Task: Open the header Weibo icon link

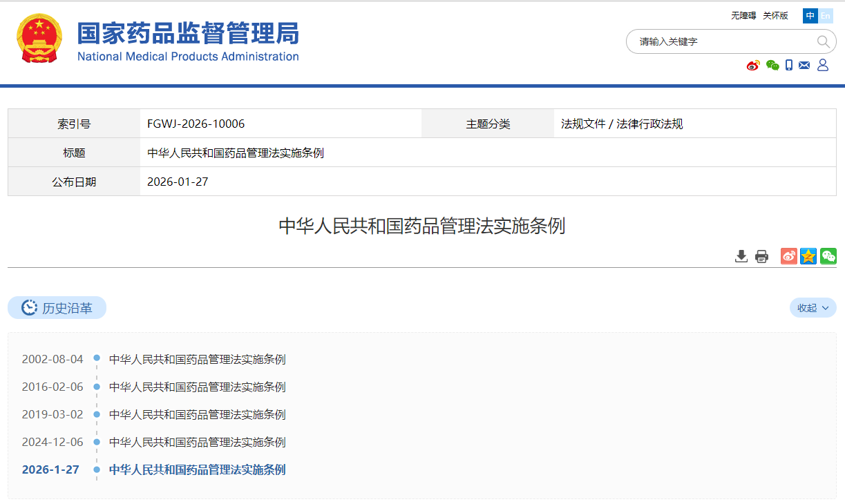Action: pyautogui.click(x=753, y=66)
